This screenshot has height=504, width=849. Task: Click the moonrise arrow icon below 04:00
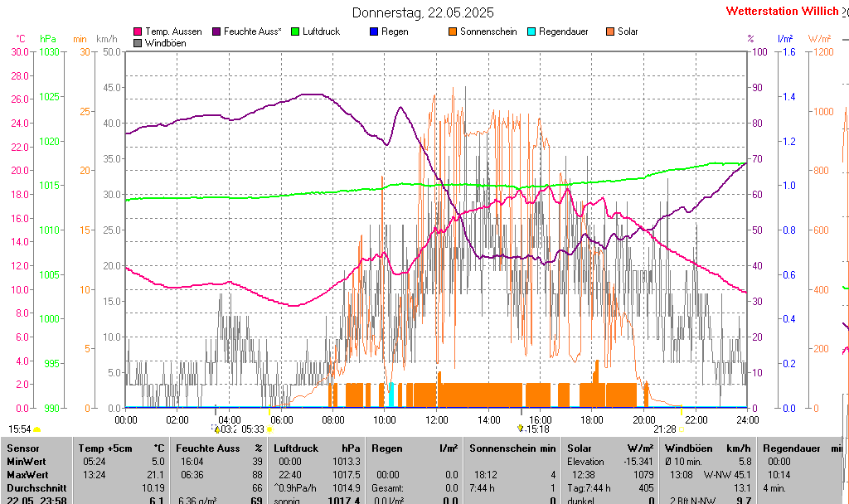pyautogui.click(x=216, y=429)
